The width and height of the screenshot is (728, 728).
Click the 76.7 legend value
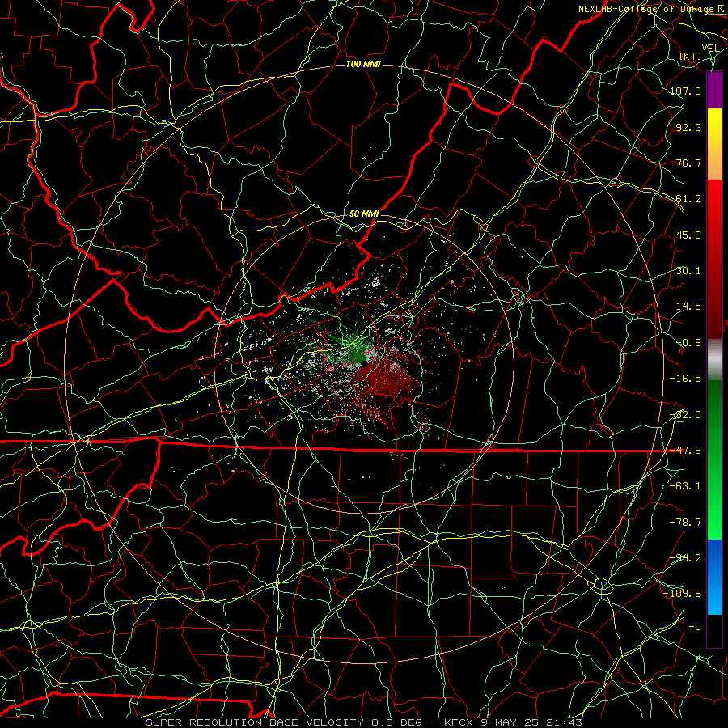click(688, 163)
